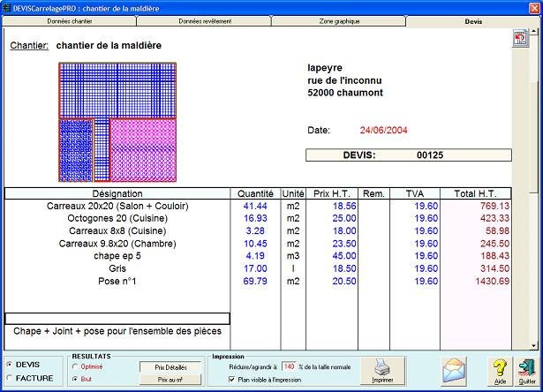The width and height of the screenshot is (543, 392).
Task: Open the Aide help icon
Action: [501, 370]
